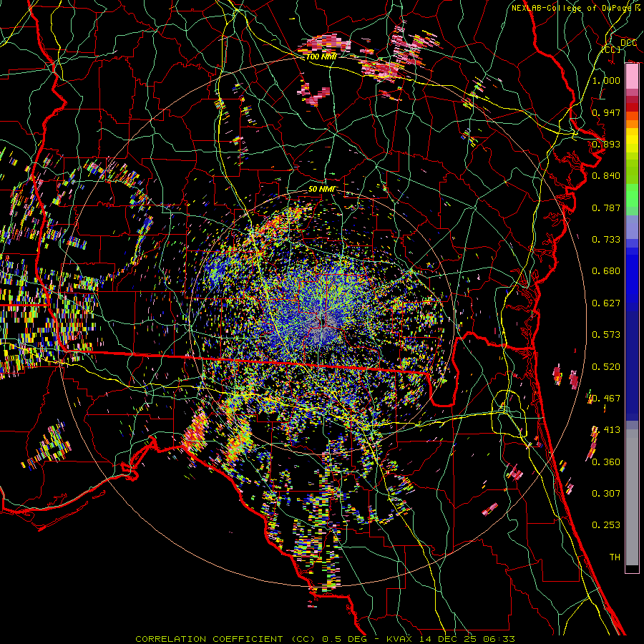Select the 0.360 legend value
Image resolution: width=644 pixels, height=644 pixels.
[x=606, y=462]
